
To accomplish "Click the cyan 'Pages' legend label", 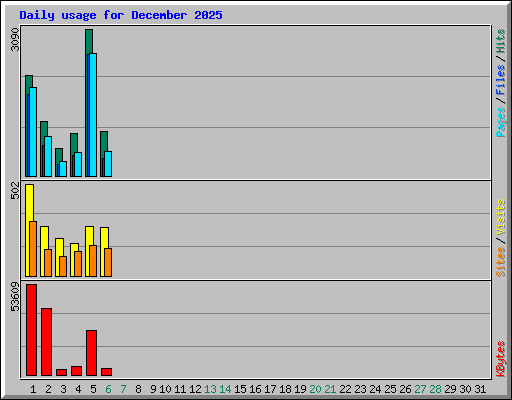I will (501, 122).
